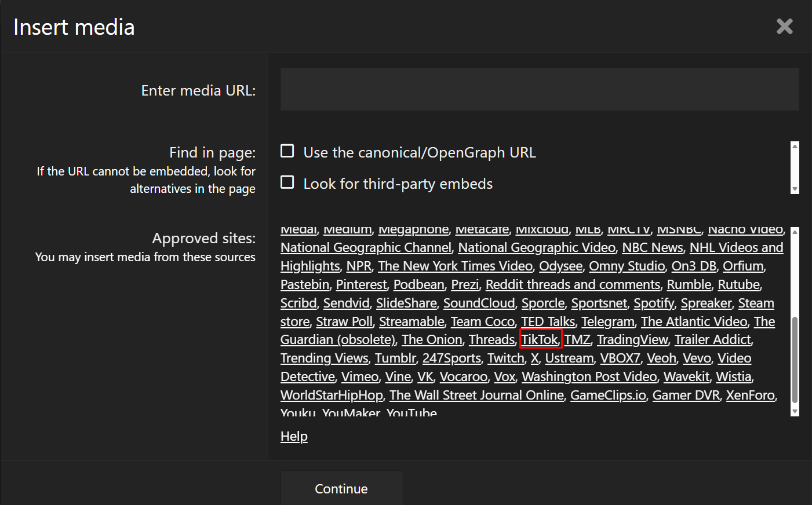The image size is (812, 505).
Task: Open the National Geographic Video link
Action: click(537, 248)
